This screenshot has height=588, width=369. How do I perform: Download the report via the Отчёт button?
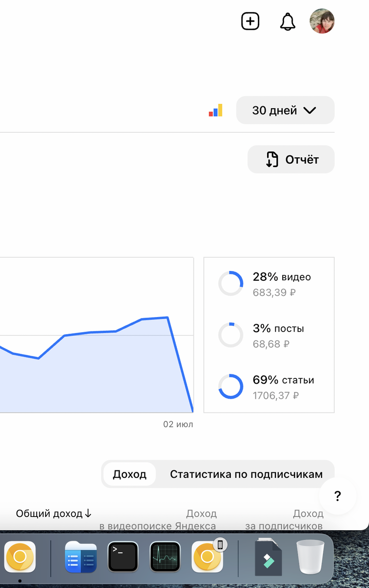point(291,159)
